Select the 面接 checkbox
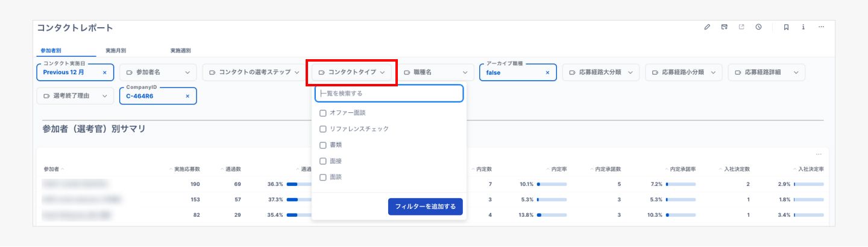The width and height of the screenshot is (868, 247). coord(323,161)
